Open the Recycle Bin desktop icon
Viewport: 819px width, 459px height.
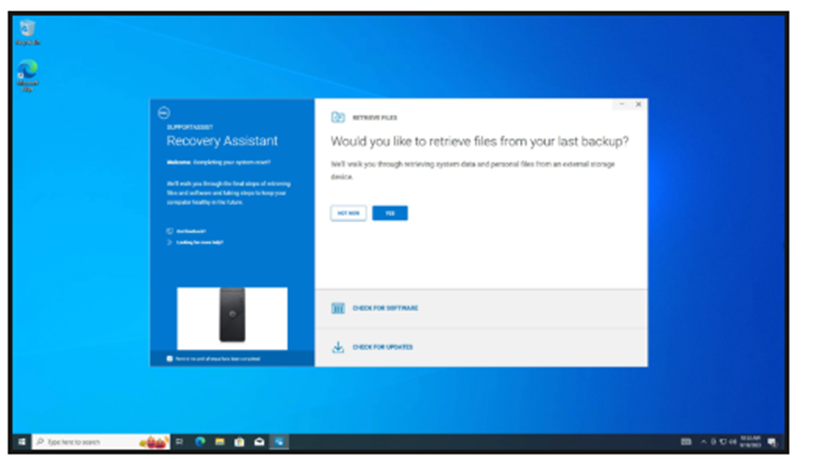(x=27, y=32)
